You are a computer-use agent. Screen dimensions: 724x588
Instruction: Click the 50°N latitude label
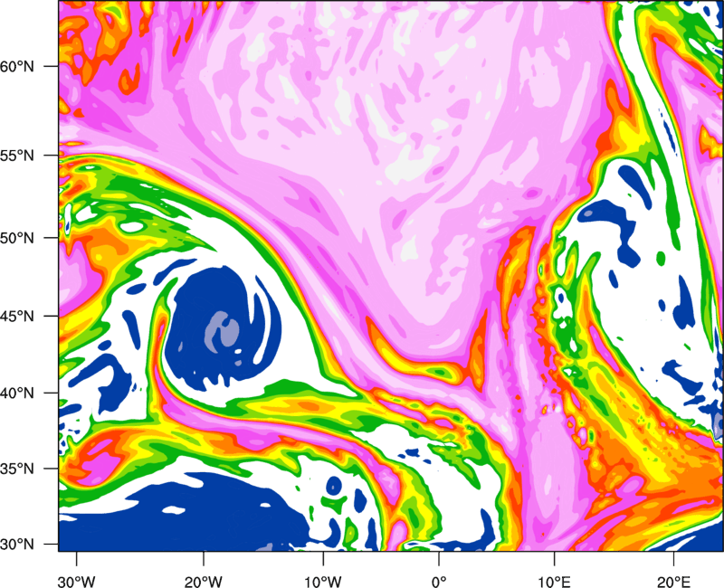coord(17,238)
